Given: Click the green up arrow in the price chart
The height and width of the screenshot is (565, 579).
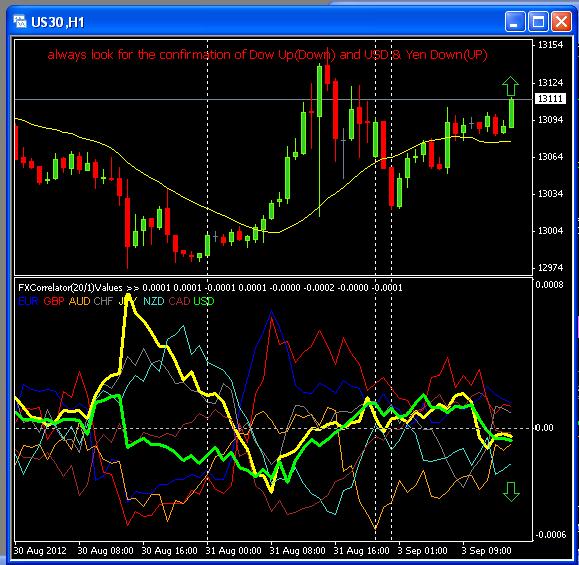Looking at the screenshot, I should tap(510, 86).
